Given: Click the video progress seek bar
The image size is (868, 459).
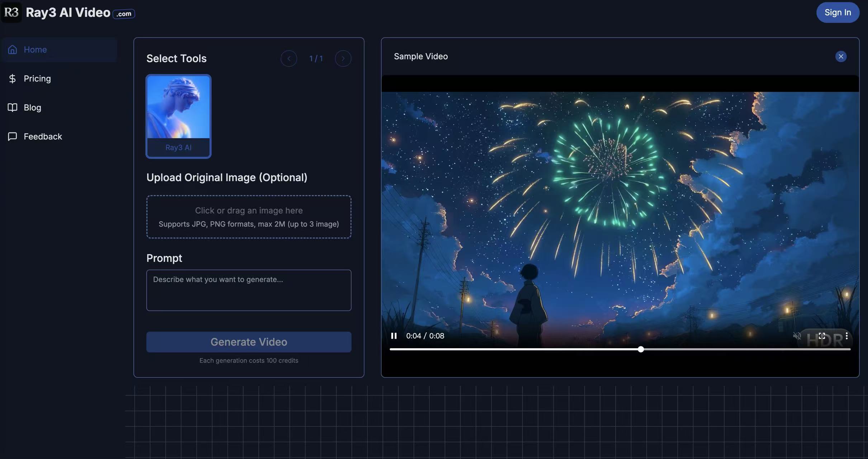Looking at the screenshot, I should click(538, 349).
